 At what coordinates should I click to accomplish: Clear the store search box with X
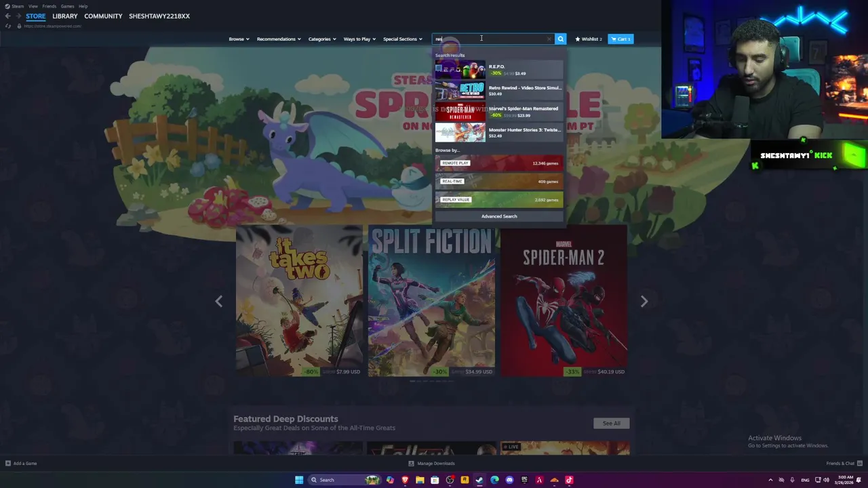[x=549, y=39]
